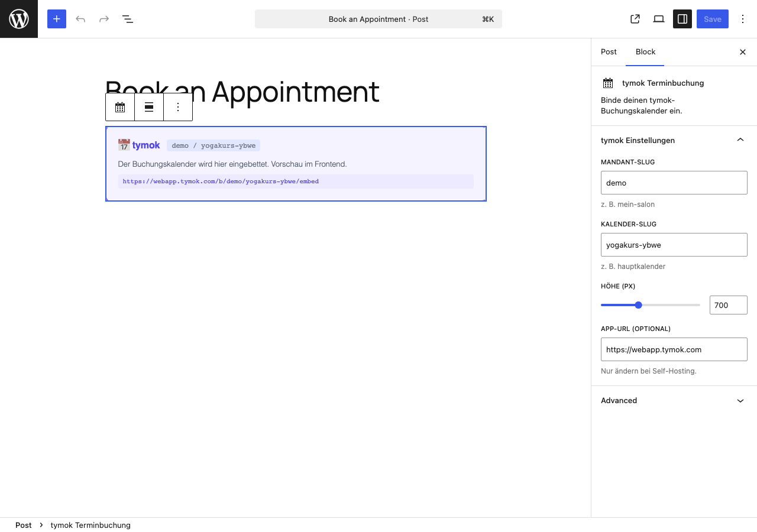Switch to the Block tab
The width and height of the screenshot is (757, 532).
coord(645,52)
